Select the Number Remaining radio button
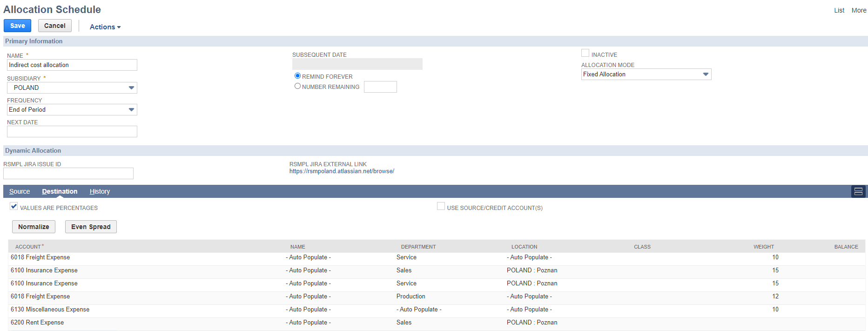The image size is (868, 331). (x=297, y=86)
